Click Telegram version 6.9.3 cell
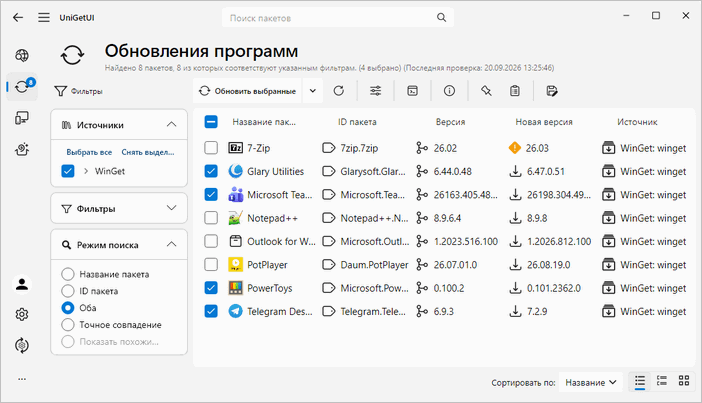This screenshot has width=702, height=403. (x=444, y=311)
